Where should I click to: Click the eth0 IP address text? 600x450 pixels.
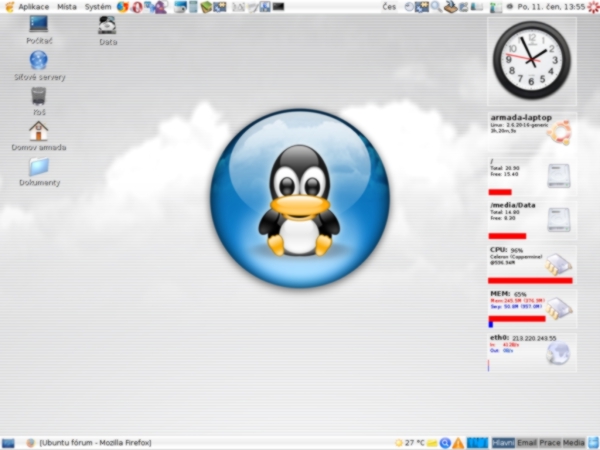(x=534, y=338)
